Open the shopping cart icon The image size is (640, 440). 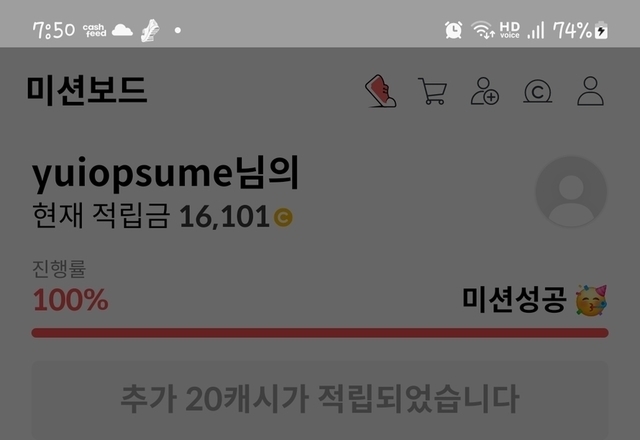coord(433,91)
